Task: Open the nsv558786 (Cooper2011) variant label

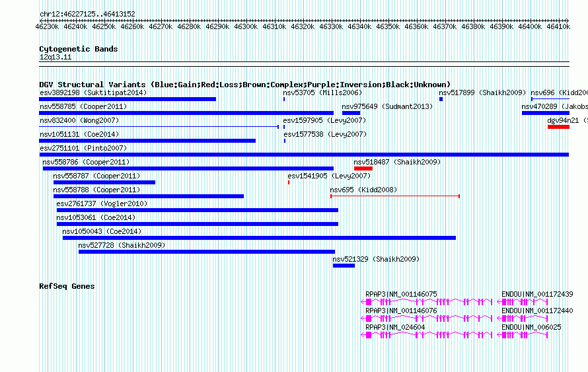Action: point(86,162)
